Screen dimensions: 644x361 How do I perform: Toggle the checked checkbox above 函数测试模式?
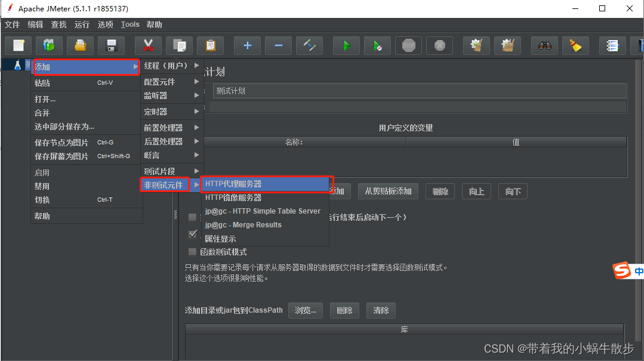point(192,234)
